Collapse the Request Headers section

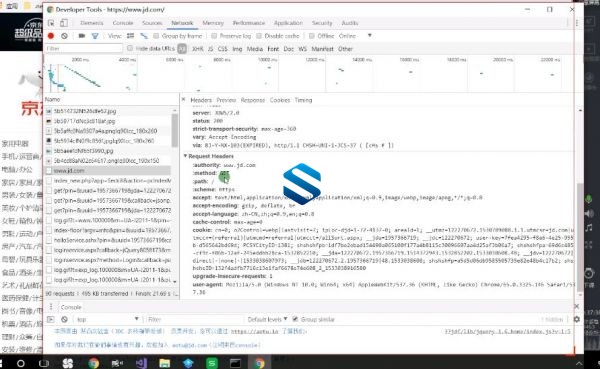pyautogui.click(x=186, y=156)
